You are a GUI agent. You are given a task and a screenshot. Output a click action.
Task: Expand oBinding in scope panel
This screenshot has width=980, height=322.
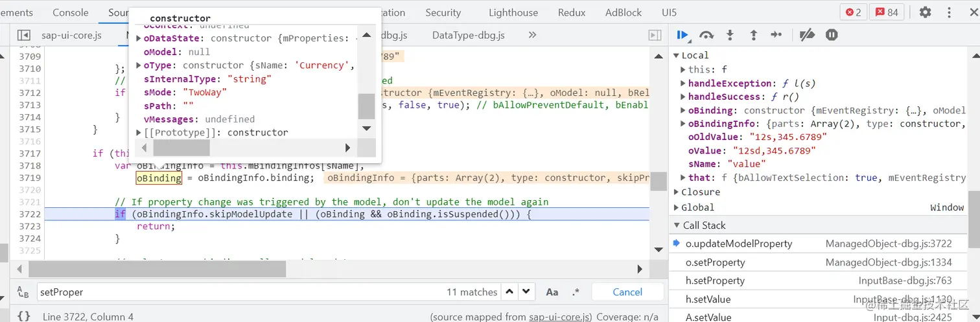tap(683, 110)
